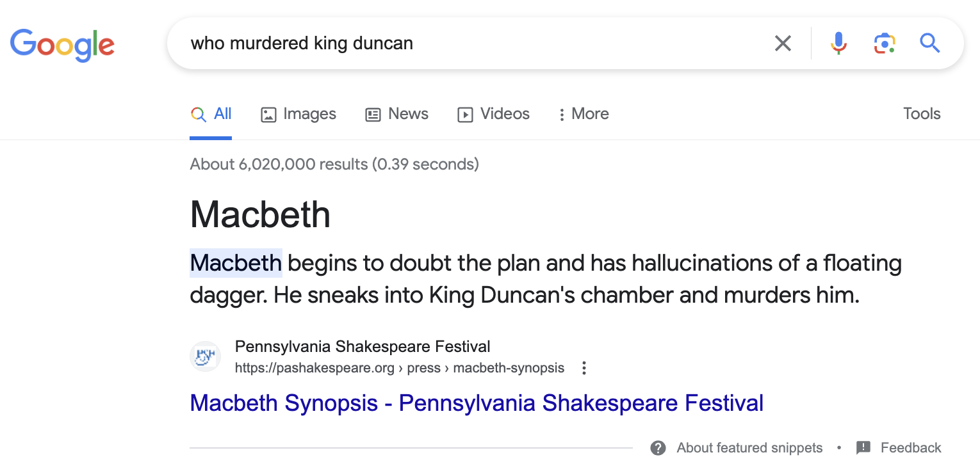Click the question mark icon near featured snippets
Image resolution: width=980 pixels, height=471 pixels.
[x=658, y=448]
